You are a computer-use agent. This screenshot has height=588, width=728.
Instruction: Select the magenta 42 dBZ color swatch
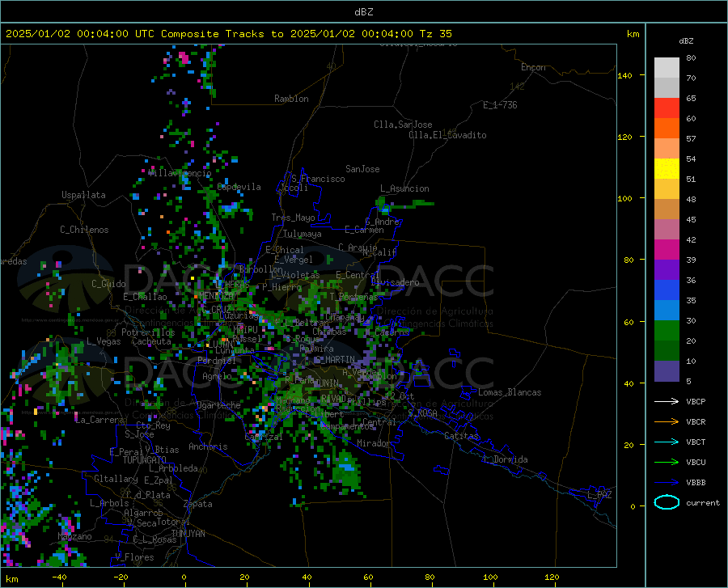(667, 250)
